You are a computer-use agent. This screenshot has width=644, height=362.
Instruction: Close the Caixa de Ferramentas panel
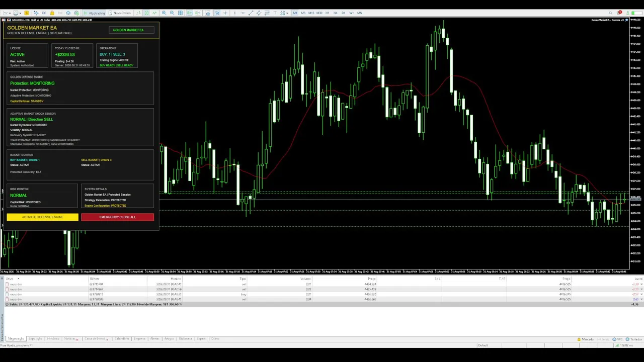point(2,279)
